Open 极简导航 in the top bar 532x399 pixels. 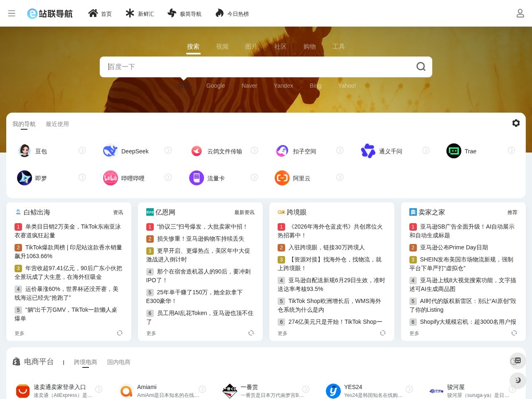(x=184, y=14)
